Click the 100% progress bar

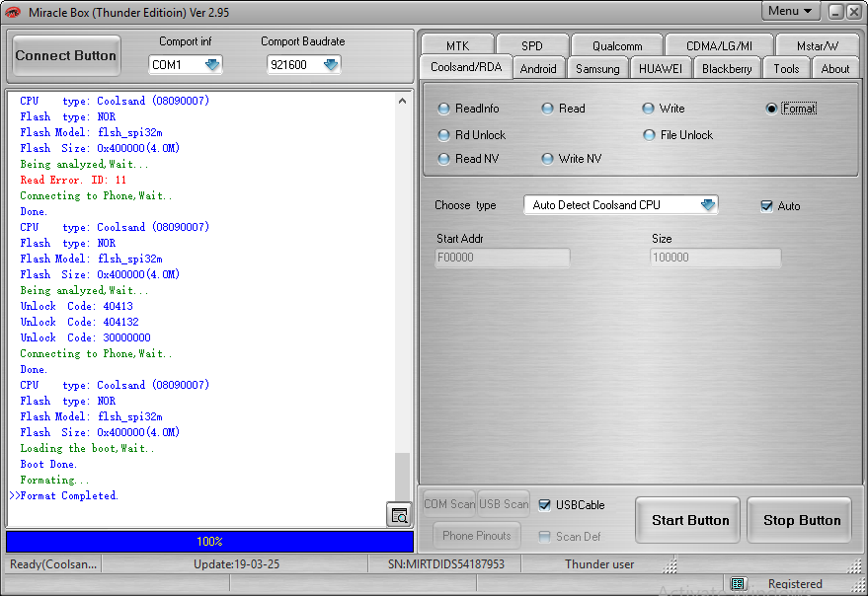point(209,541)
